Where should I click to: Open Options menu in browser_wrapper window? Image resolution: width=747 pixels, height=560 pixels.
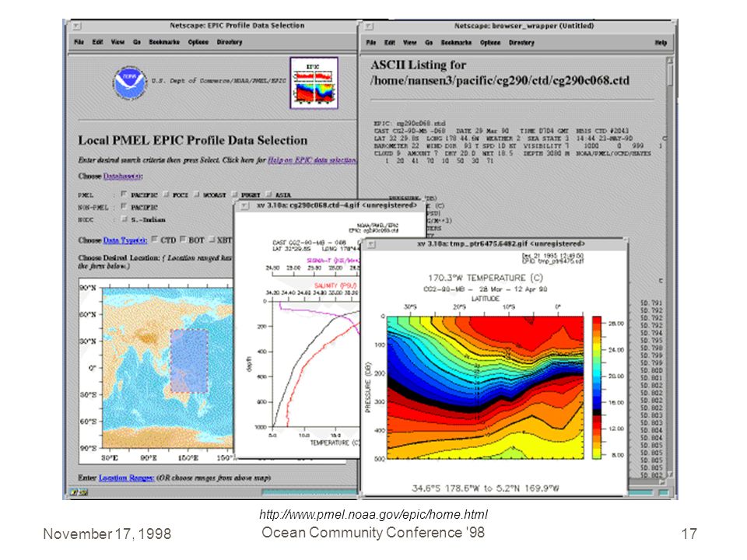coord(490,42)
